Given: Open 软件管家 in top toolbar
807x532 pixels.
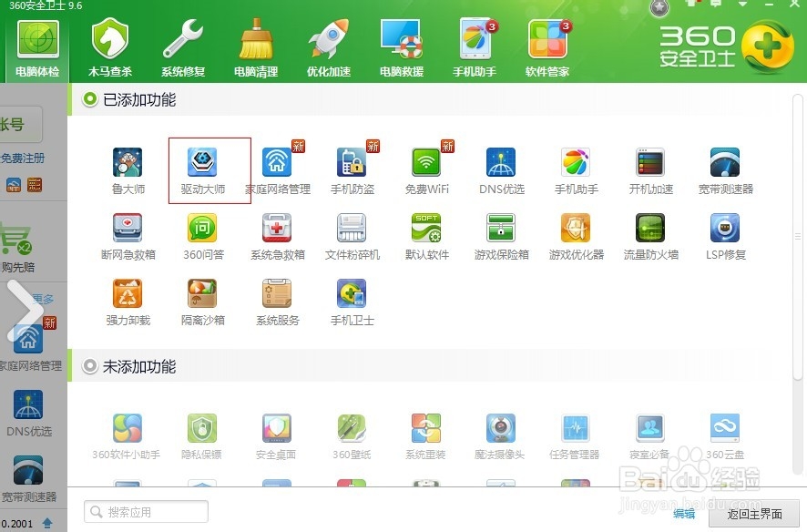Looking at the screenshot, I should pos(547,49).
